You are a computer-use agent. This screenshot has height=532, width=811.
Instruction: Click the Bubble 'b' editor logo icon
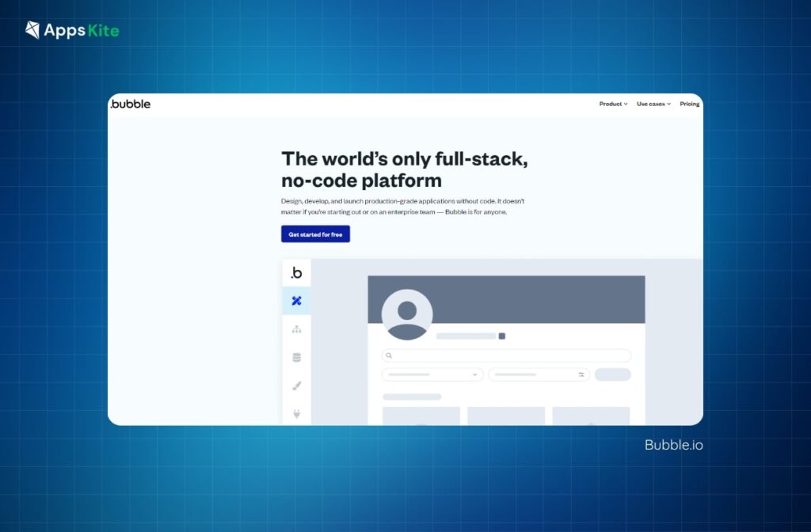296,272
